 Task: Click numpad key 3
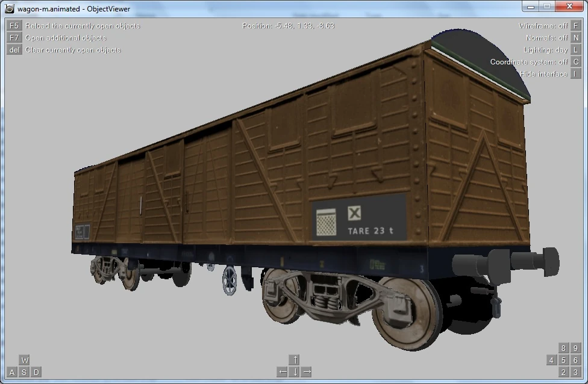(x=575, y=372)
